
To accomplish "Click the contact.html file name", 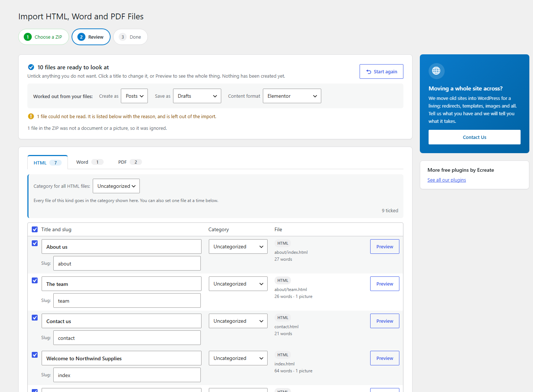I will 287,327.
